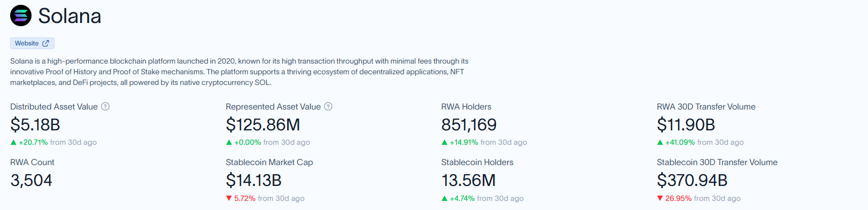Viewport: 868px width, 210px height.
Task: Click the 13.56M holders value
Action: pyautogui.click(x=468, y=180)
